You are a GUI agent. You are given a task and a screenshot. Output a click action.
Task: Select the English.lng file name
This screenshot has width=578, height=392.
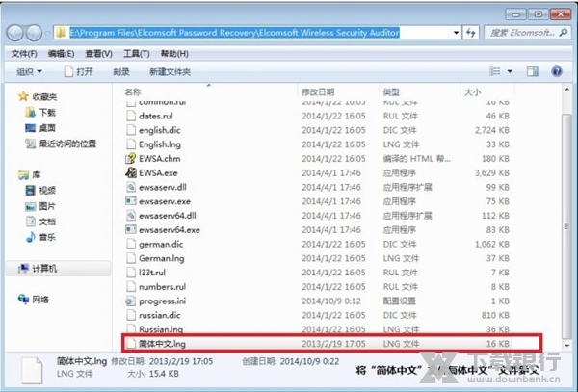tap(160, 144)
